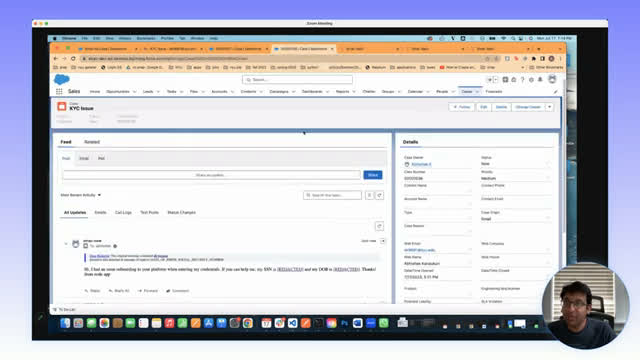
Task: Click the Share an update text box
Action: [x=211, y=175]
